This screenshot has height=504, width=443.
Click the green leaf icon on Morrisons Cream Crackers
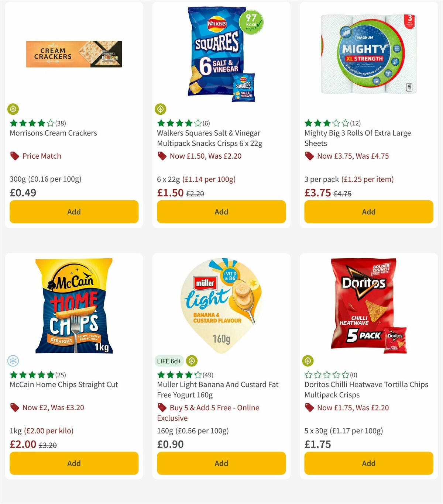click(x=13, y=109)
